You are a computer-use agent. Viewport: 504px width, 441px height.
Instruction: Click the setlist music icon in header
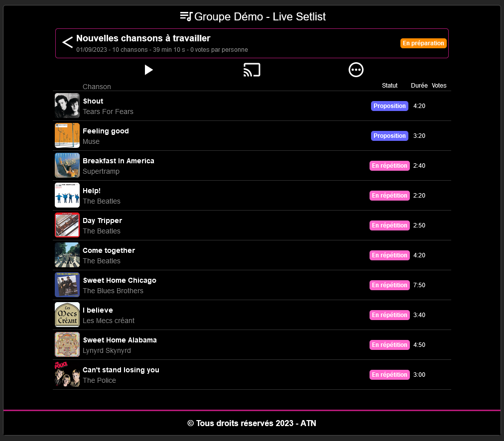[186, 16]
